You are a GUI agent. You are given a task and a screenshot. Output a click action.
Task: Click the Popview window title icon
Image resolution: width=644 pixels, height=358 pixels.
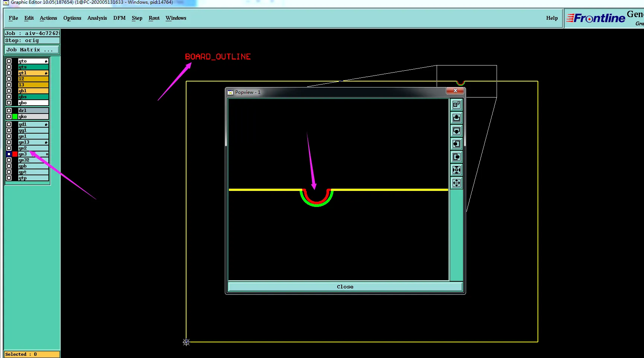point(230,92)
